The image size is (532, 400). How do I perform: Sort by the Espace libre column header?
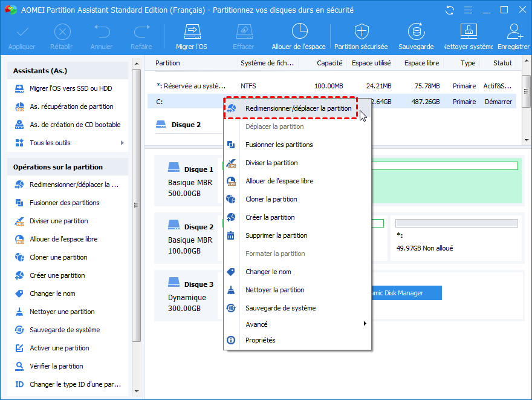click(421, 63)
